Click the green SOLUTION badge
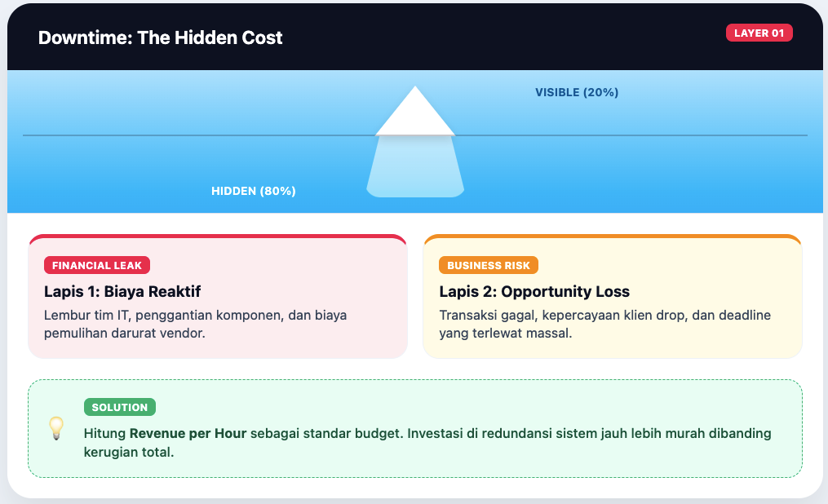This screenshot has height=504, width=828. click(x=119, y=407)
